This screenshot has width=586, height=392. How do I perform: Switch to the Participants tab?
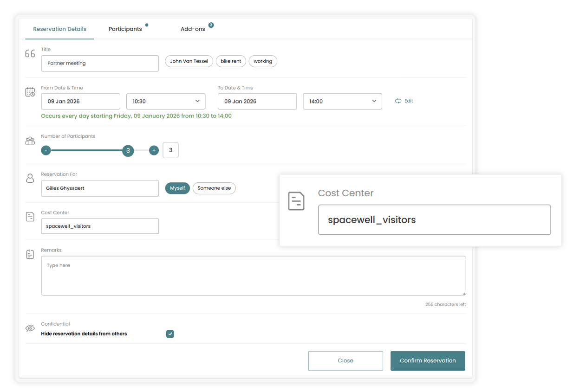[125, 29]
